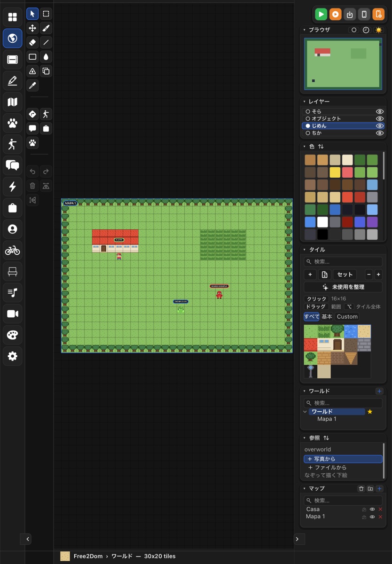Choose the rectangle shape tool
The height and width of the screenshot is (564, 392).
click(32, 57)
